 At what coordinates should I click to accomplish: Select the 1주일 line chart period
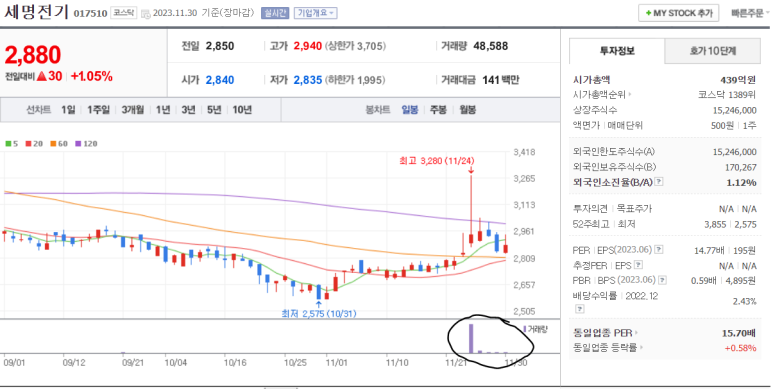98,109
